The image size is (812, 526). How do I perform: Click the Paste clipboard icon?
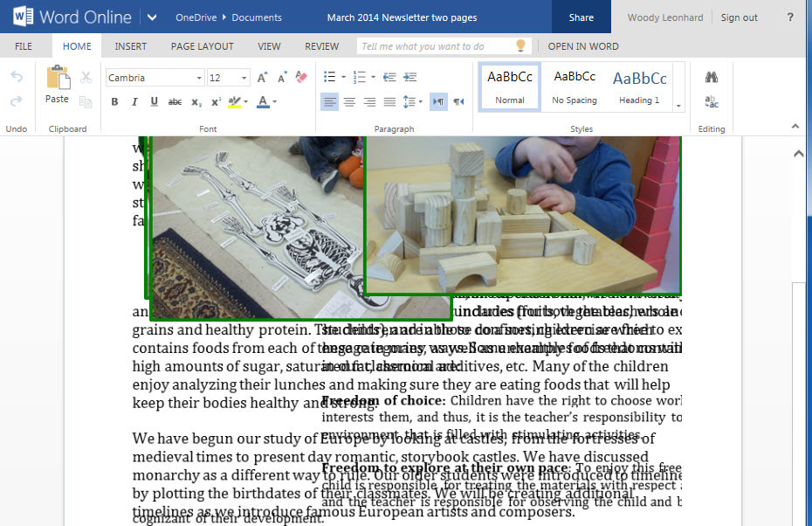click(x=58, y=80)
